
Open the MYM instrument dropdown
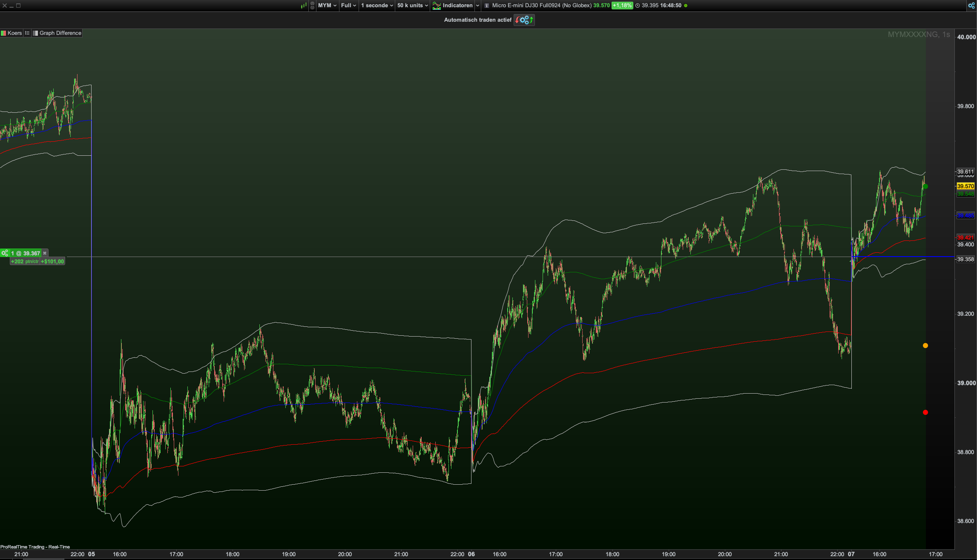pyautogui.click(x=327, y=6)
